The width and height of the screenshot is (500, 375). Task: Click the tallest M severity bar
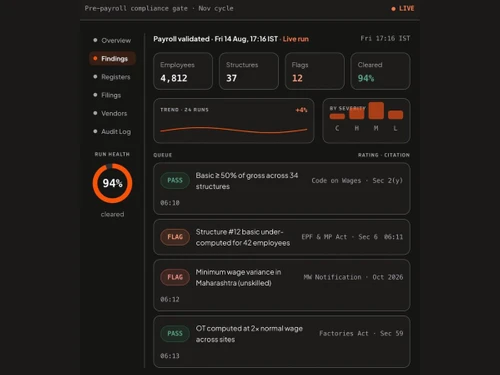(376, 111)
